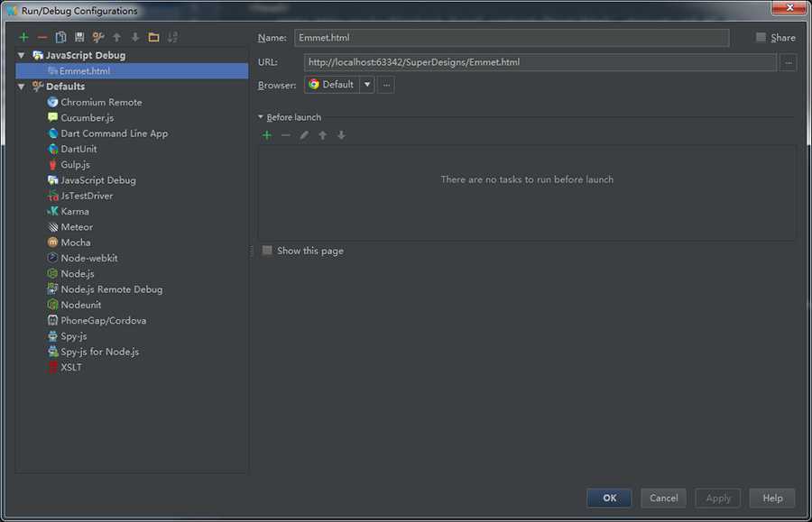Select the Node-webkit default
Screen dimensions: 812x522
coord(83,258)
